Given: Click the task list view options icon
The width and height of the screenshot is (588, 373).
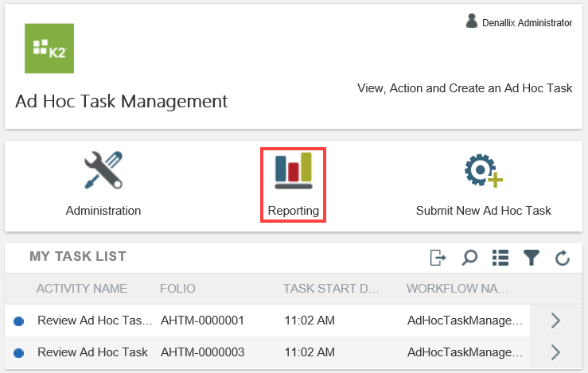Looking at the screenshot, I should tap(500, 257).
